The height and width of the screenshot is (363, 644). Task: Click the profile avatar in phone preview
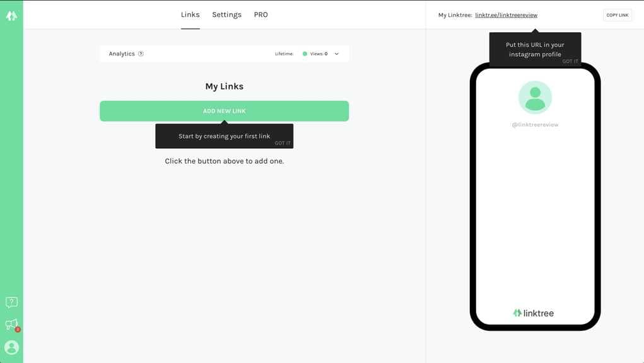[x=535, y=97]
